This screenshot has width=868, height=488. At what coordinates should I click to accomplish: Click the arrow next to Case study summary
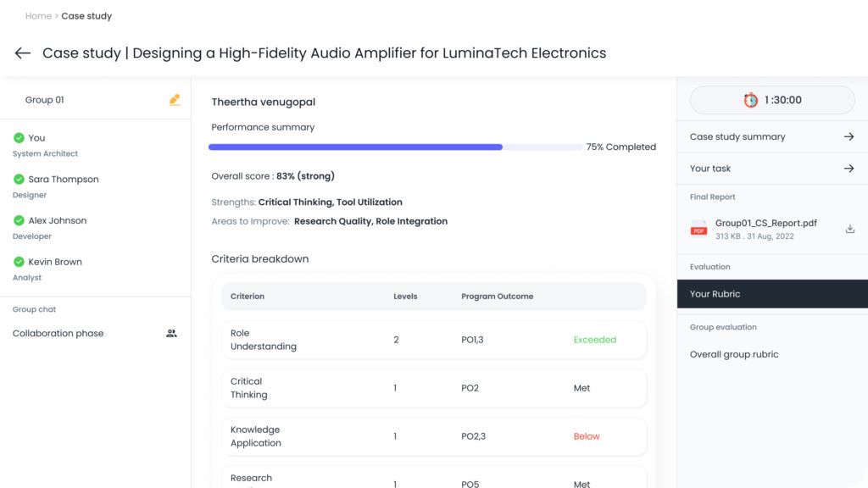click(849, 136)
